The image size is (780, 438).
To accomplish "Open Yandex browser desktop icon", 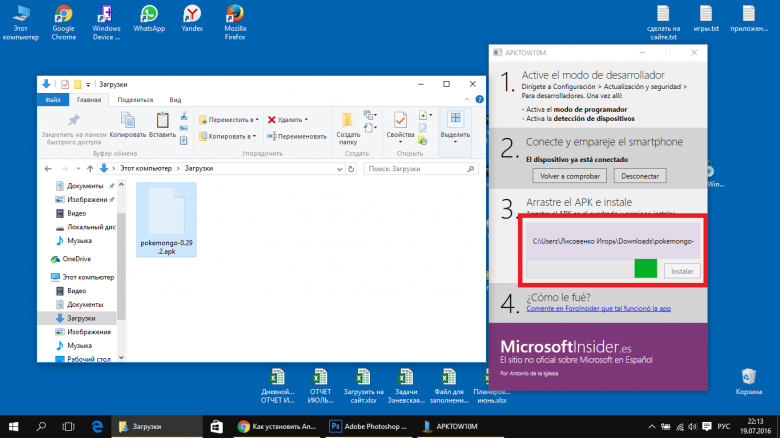I will [192, 19].
